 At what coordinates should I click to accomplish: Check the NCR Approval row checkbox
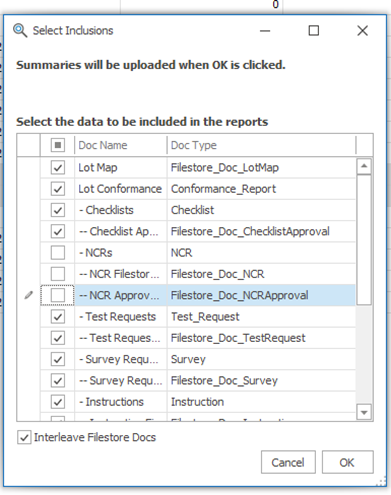[58, 295]
